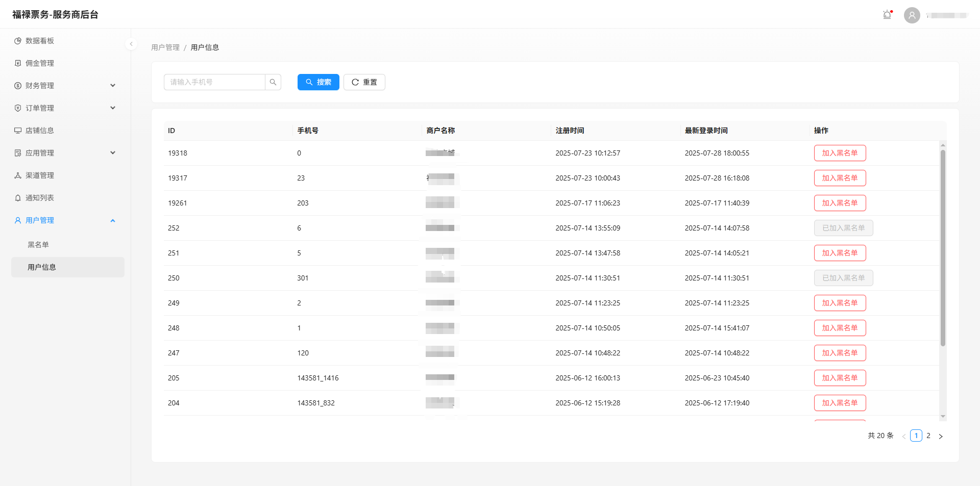The height and width of the screenshot is (486, 980).
Task: Open 渠道管理 from the sidebar
Action: pos(40,175)
